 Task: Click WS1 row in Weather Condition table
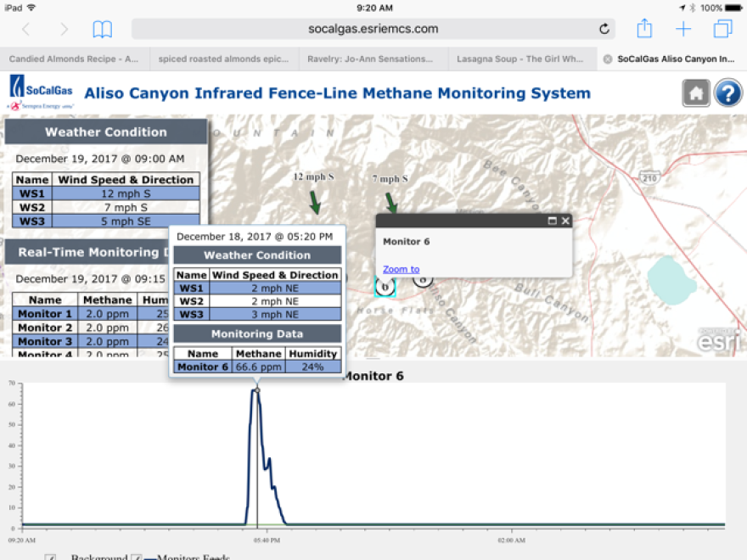click(106, 193)
